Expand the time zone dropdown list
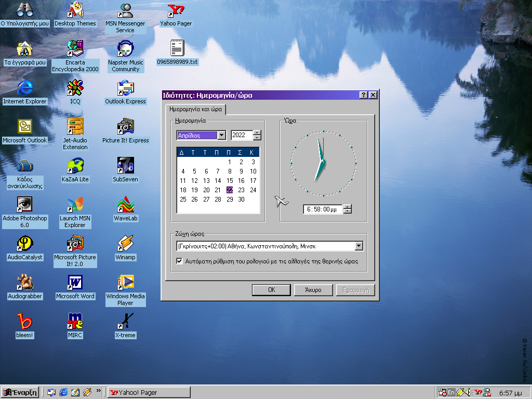Screen dimensions: 532x399 (359, 246)
